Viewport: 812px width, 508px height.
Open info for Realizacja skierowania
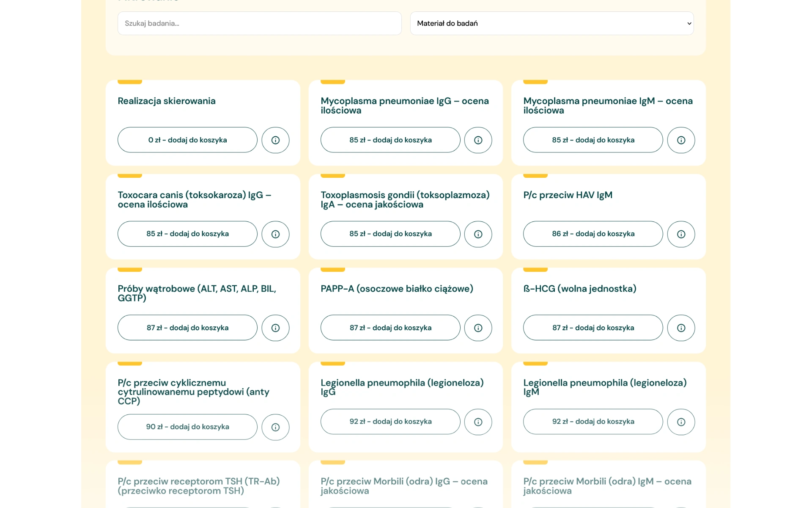tap(275, 140)
